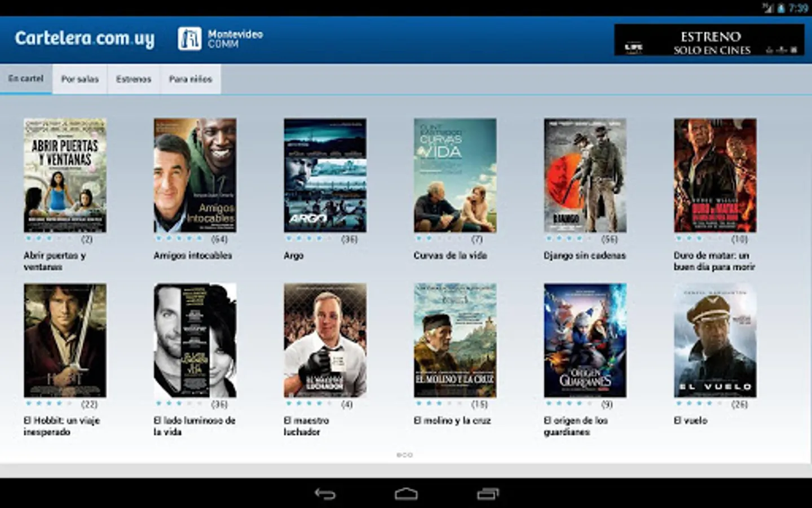
Task: Open El lado luminoso de la vida poster
Action: pyautogui.click(x=195, y=340)
